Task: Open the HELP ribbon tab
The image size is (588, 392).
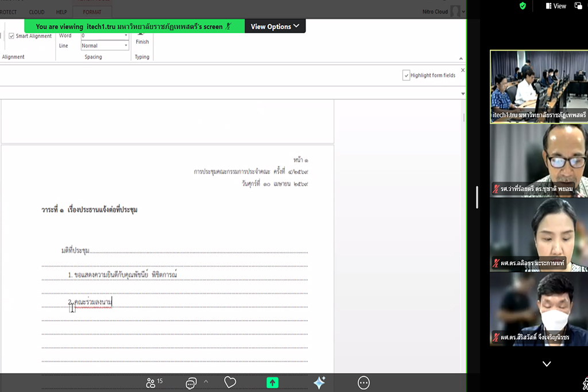Action: tap(61, 12)
